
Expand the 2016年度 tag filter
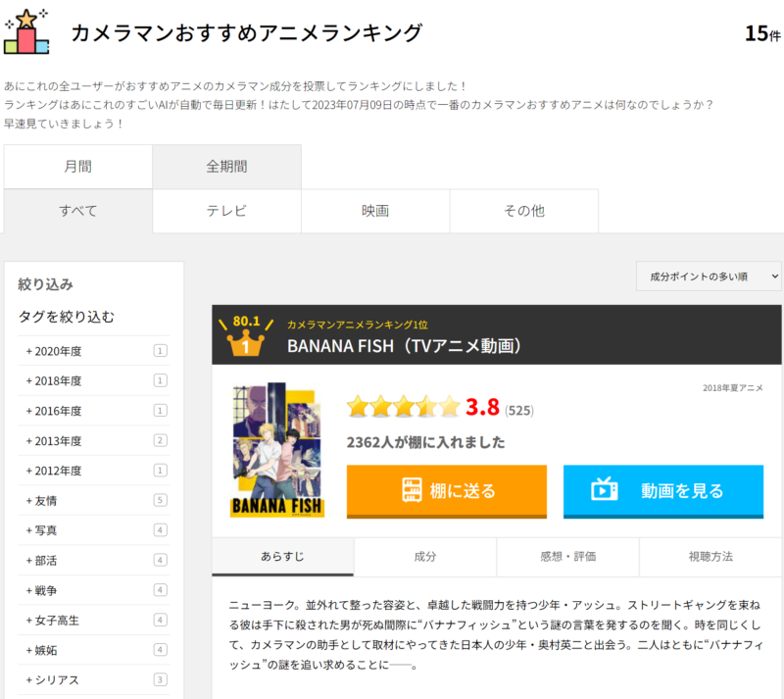pos(94,411)
